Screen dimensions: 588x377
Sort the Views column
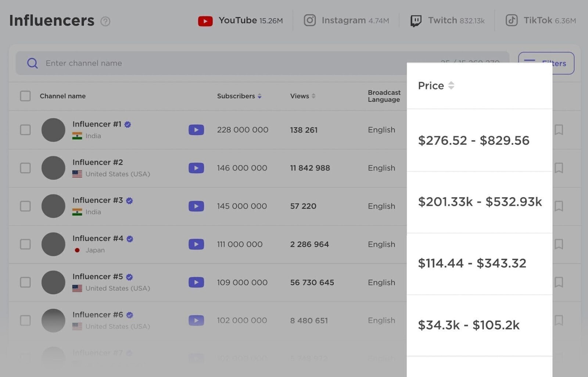pyautogui.click(x=313, y=96)
